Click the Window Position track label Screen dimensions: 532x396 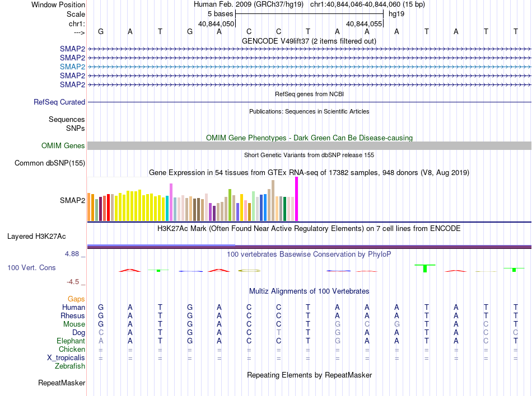(x=58, y=4)
